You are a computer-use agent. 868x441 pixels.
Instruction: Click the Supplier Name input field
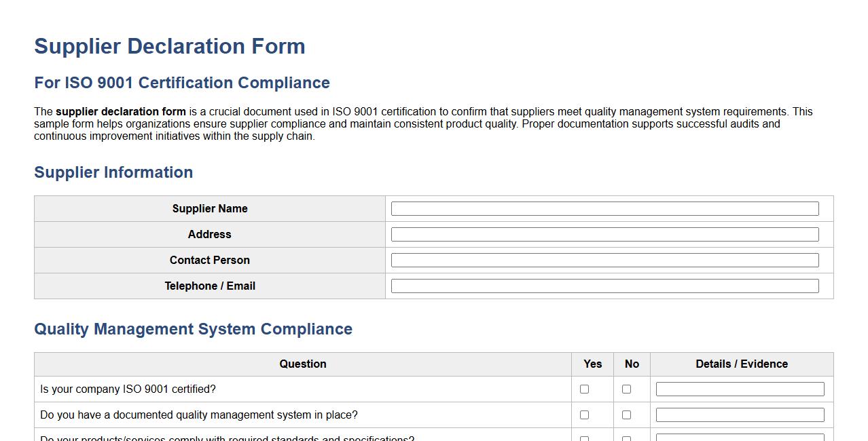coord(604,208)
